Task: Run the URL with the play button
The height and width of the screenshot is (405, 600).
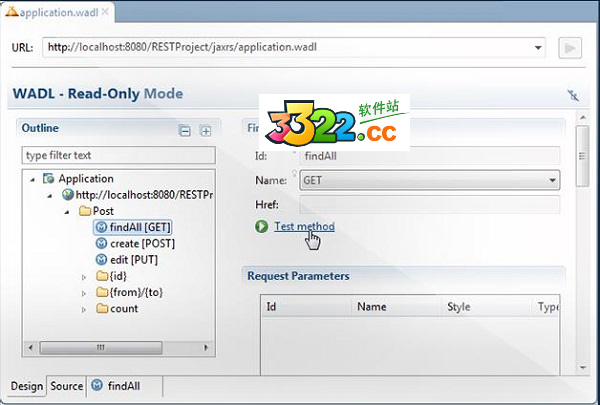Action: tap(570, 48)
